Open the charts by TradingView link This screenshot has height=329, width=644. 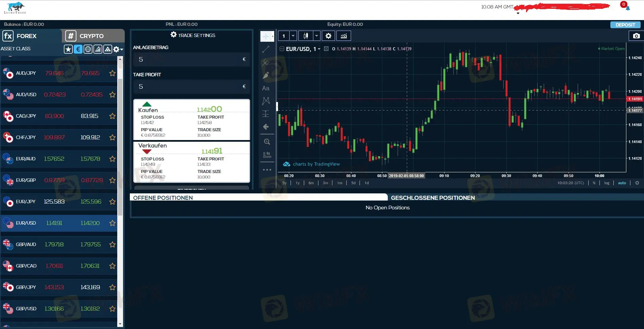316,164
